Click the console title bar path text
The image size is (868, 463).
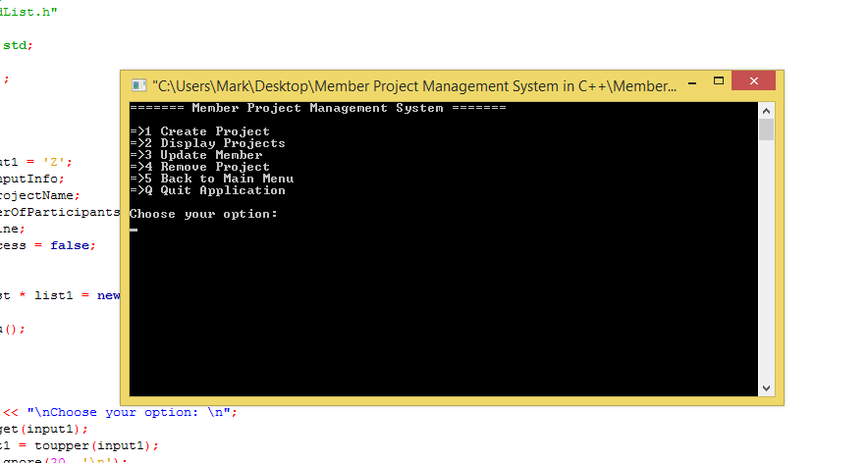pyautogui.click(x=412, y=86)
